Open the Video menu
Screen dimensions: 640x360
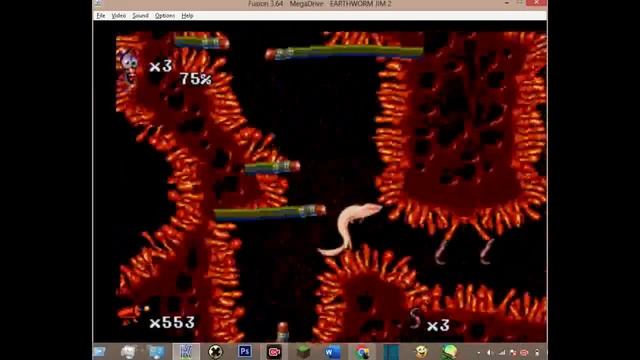[x=119, y=16]
